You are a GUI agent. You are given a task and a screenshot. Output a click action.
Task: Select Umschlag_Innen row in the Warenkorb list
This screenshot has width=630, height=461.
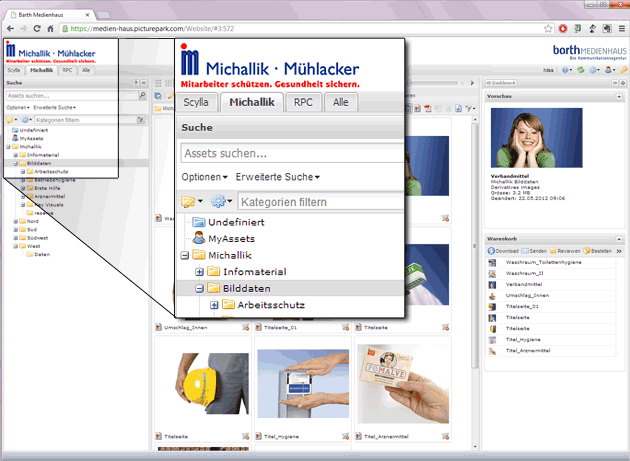point(551,295)
